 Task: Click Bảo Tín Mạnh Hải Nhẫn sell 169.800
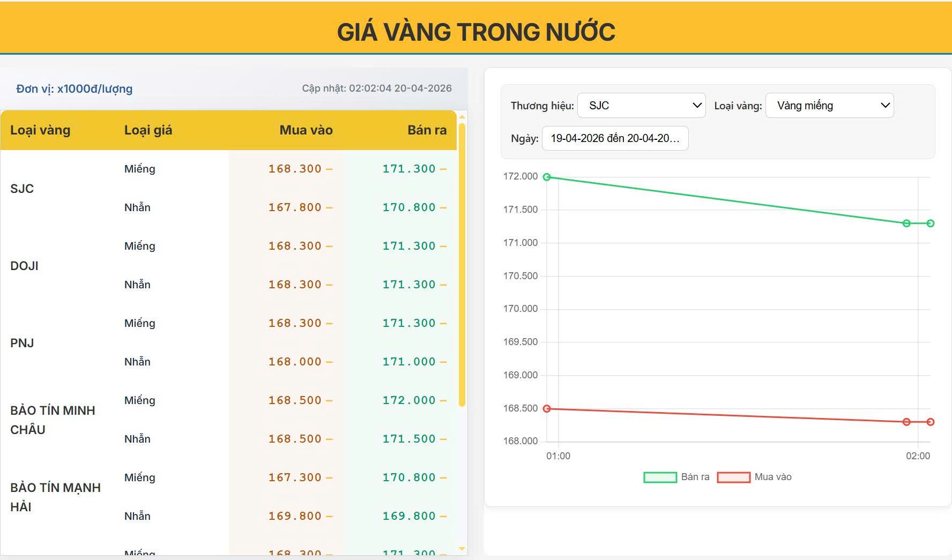(409, 516)
